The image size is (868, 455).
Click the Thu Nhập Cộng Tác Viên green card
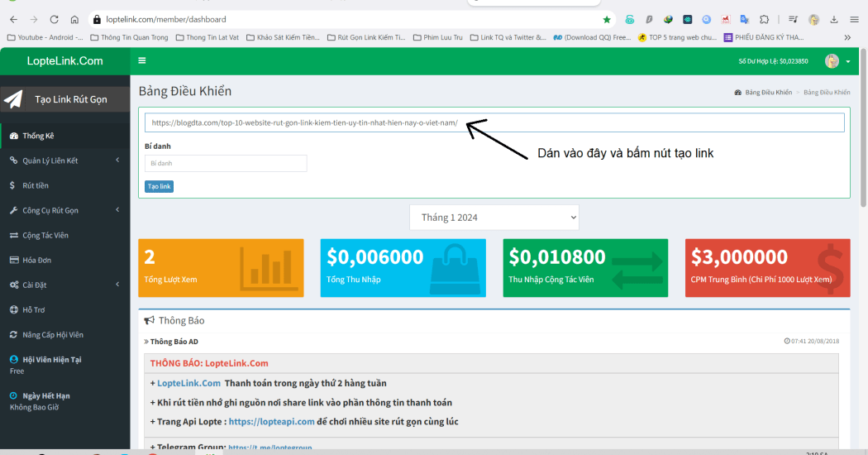point(585,268)
